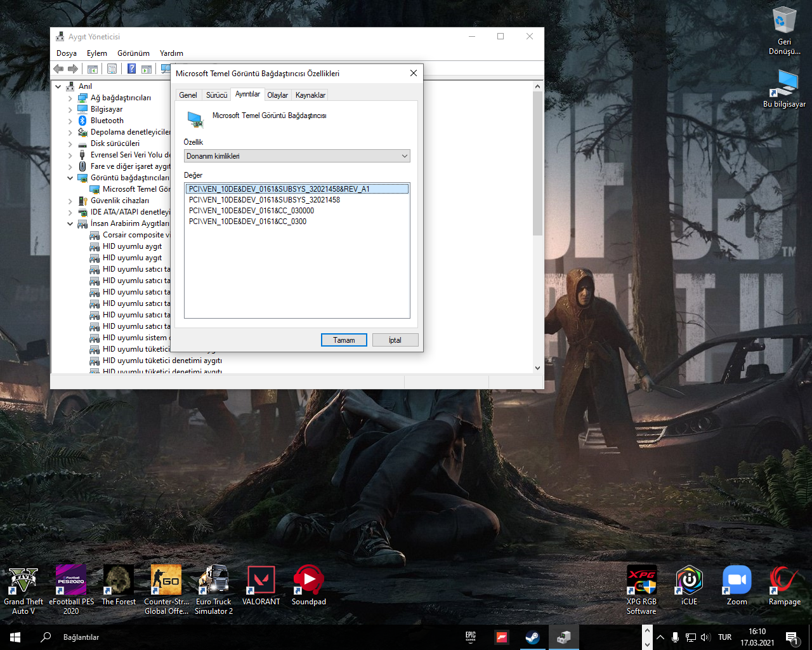This screenshot has height=650, width=812.
Task: Switch to the Olaylar tab
Action: click(x=277, y=95)
